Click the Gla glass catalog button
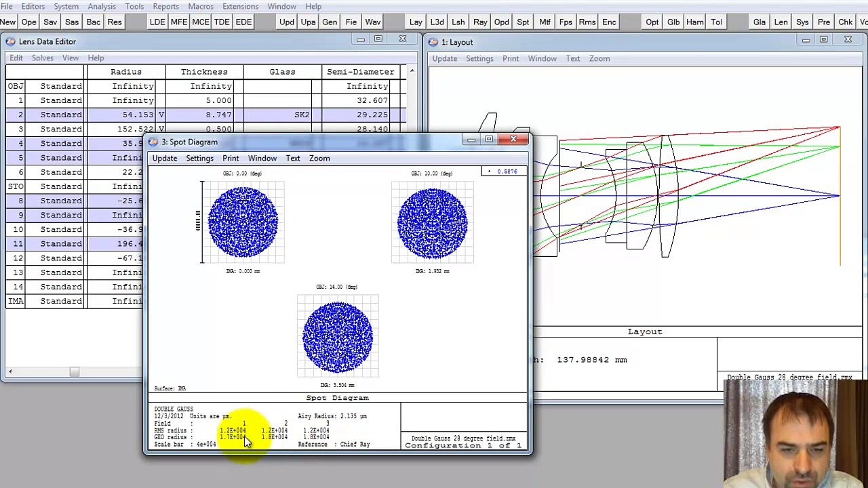The height and width of the screenshot is (488, 868). click(759, 22)
